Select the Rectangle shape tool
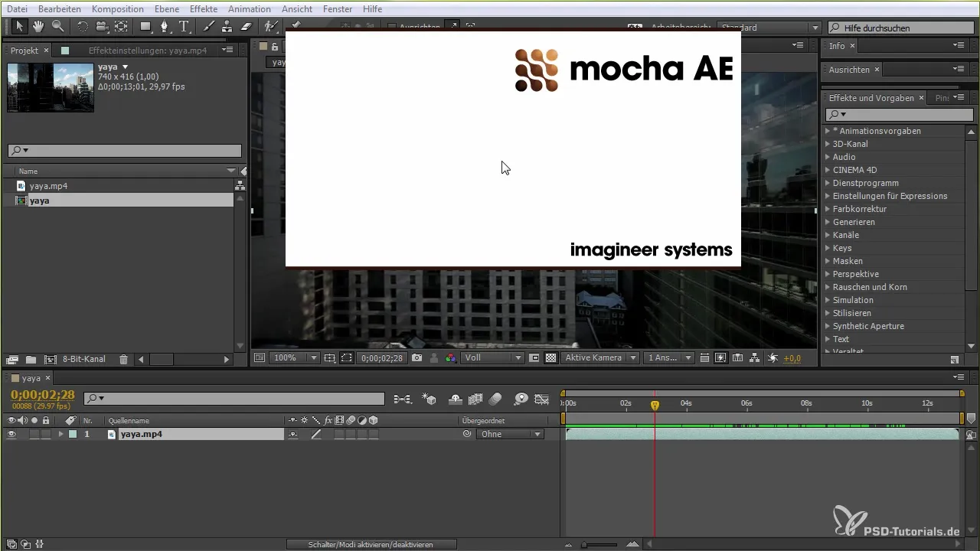The image size is (980, 551). click(x=145, y=27)
